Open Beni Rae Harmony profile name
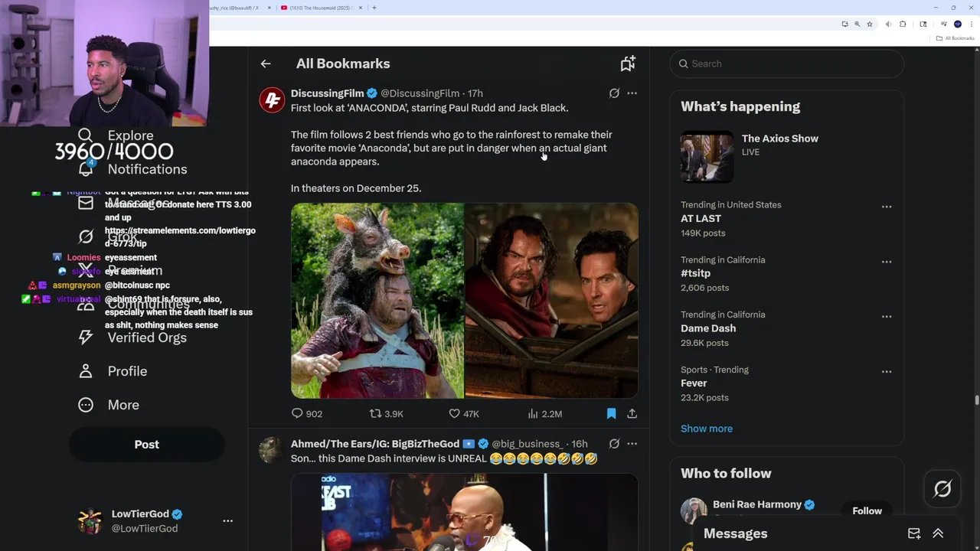The width and height of the screenshot is (980, 551). point(757,504)
